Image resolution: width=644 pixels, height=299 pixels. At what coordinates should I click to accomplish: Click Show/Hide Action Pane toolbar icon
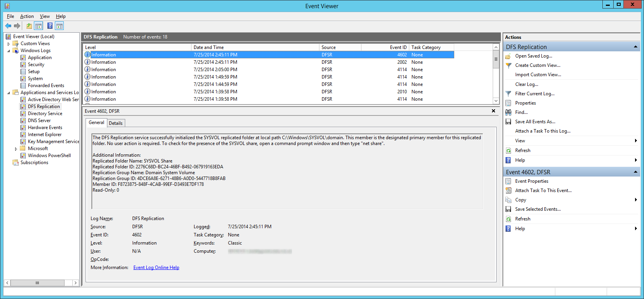tap(59, 26)
